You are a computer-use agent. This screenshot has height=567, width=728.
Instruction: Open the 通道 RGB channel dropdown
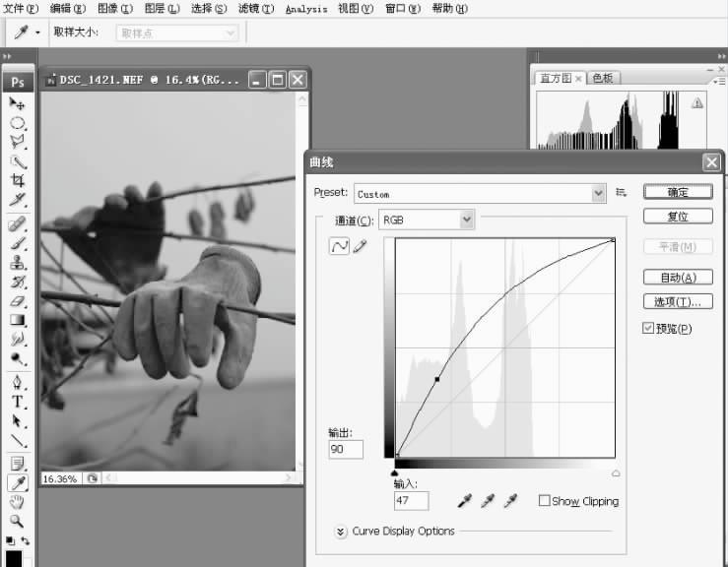[427, 220]
